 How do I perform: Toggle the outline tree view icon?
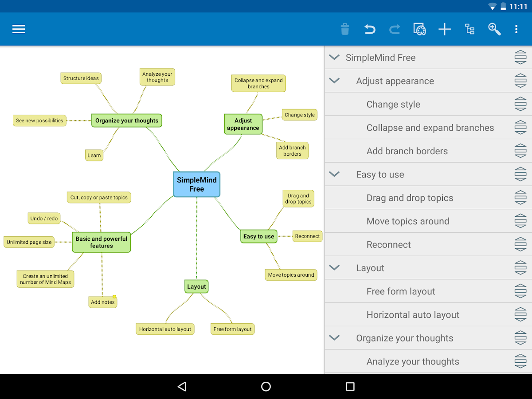point(469,29)
